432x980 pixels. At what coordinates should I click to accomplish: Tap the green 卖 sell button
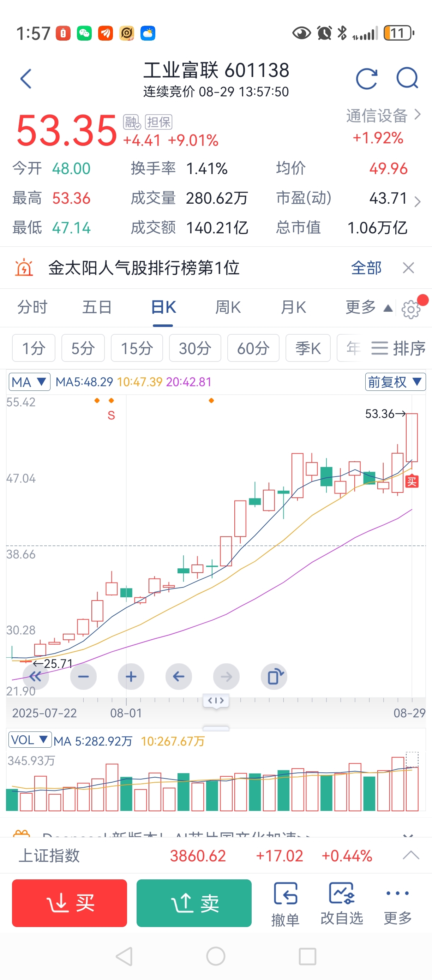(194, 903)
